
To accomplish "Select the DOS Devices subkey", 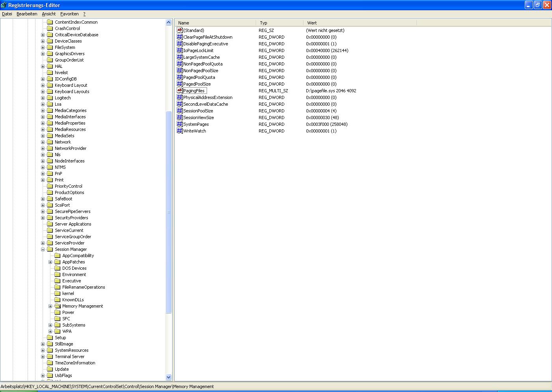I will click(75, 268).
